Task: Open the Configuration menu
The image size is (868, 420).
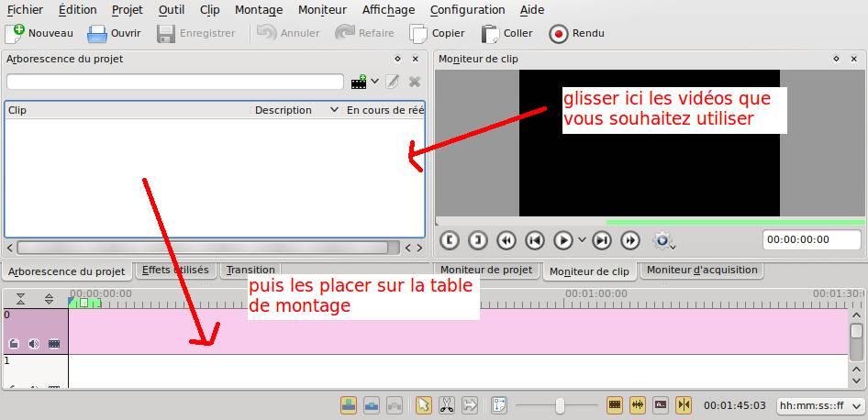Action: 467,9
